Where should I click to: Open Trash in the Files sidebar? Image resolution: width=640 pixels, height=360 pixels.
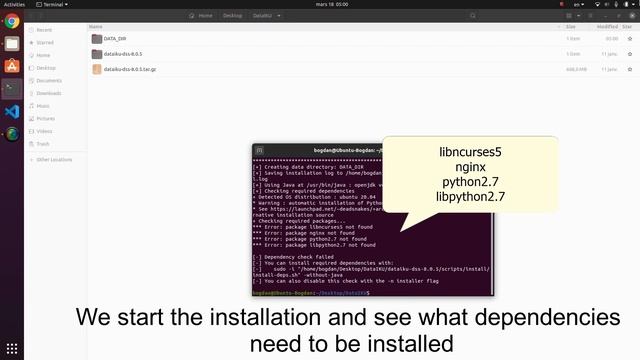pyautogui.click(x=42, y=144)
